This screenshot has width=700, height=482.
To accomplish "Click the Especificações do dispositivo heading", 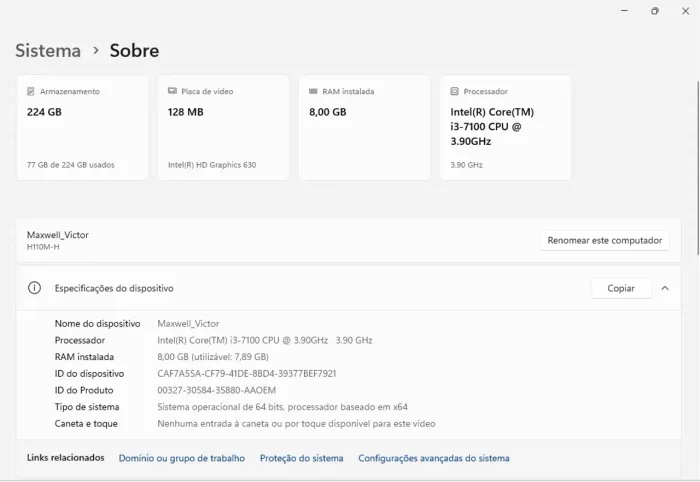I will (114, 288).
